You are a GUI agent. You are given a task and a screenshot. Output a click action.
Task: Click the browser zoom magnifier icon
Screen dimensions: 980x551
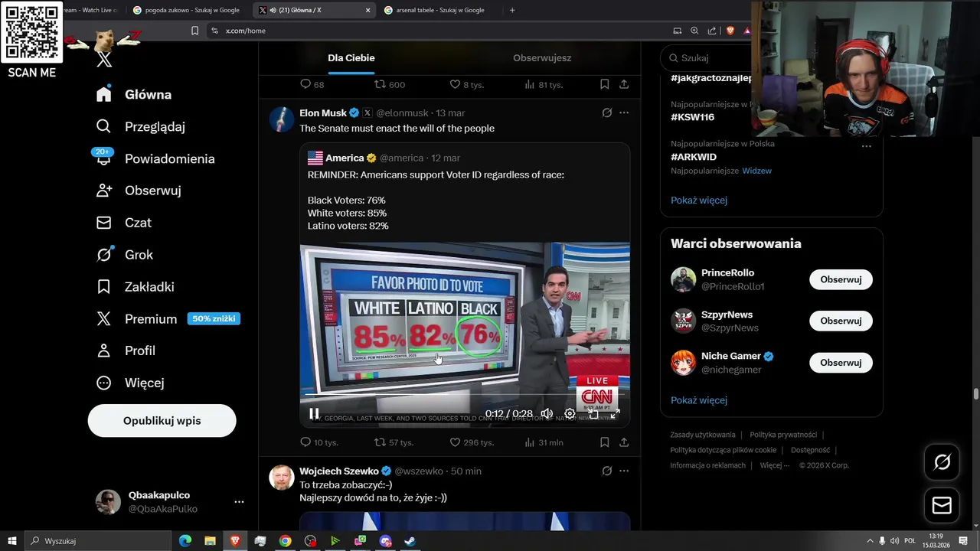click(694, 31)
